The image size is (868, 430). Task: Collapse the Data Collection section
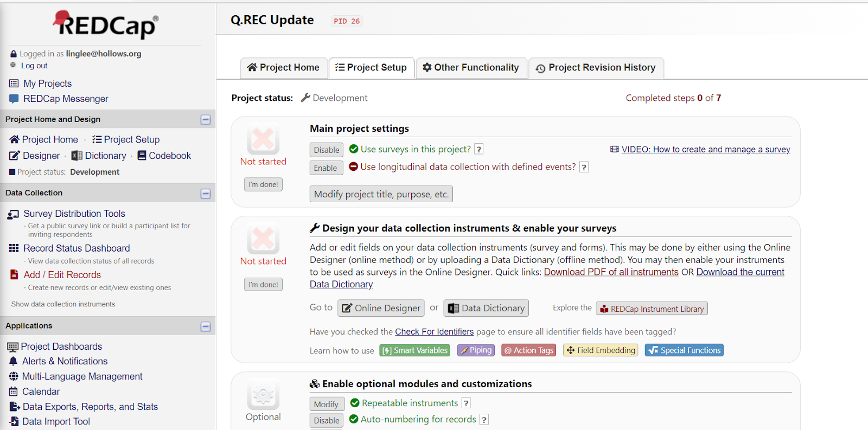(x=206, y=194)
